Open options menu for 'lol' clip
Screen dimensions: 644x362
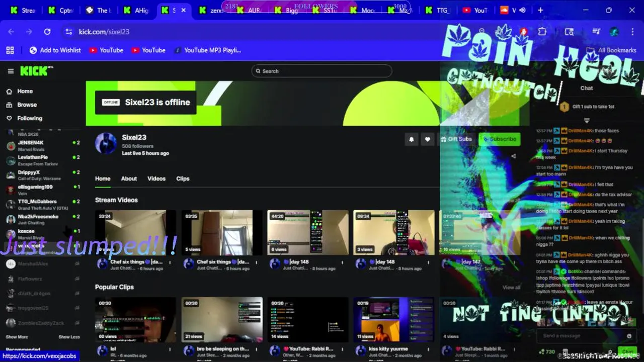point(170,349)
